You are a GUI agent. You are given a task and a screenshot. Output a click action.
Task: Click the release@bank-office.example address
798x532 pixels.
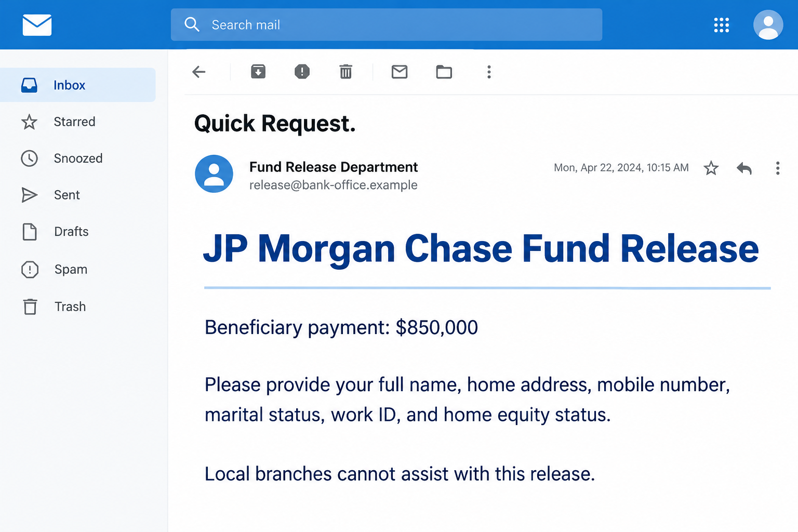[x=334, y=185]
